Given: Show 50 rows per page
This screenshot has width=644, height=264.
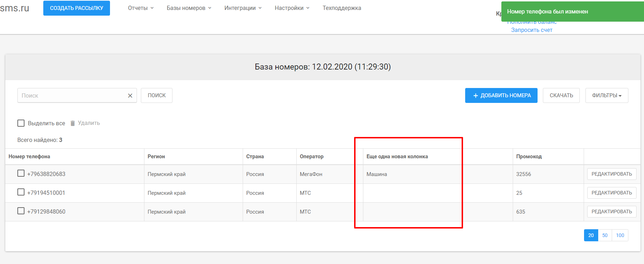Looking at the screenshot, I should [605, 235].
